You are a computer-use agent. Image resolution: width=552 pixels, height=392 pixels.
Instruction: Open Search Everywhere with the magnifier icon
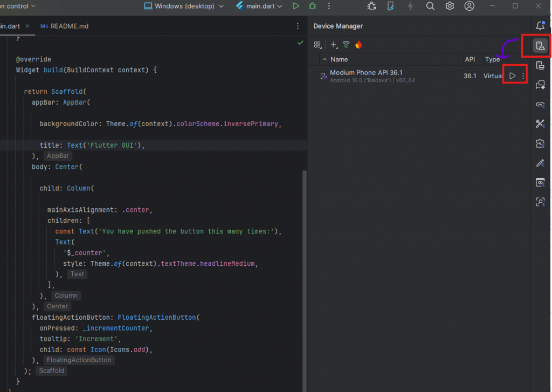tap(430, 6)
